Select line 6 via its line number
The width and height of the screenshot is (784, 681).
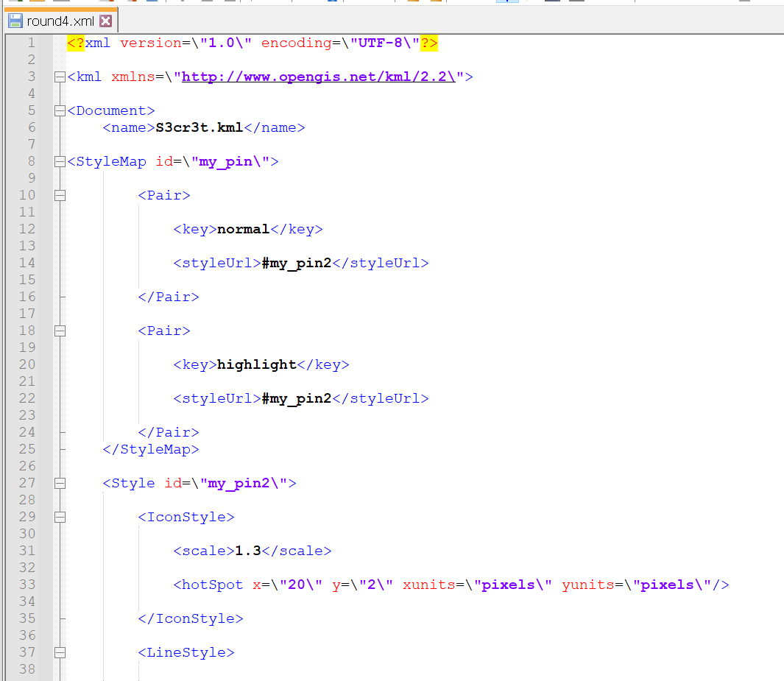(x=32, y=128)
